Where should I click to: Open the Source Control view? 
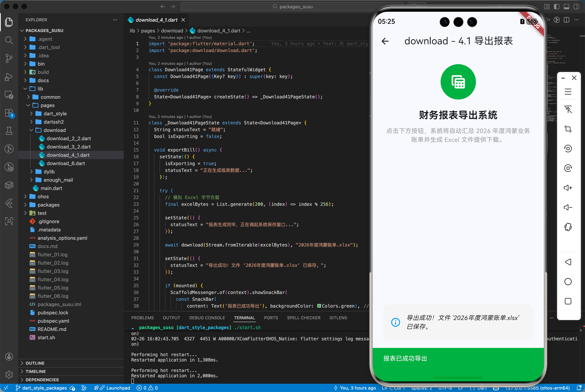click(9, 58)
